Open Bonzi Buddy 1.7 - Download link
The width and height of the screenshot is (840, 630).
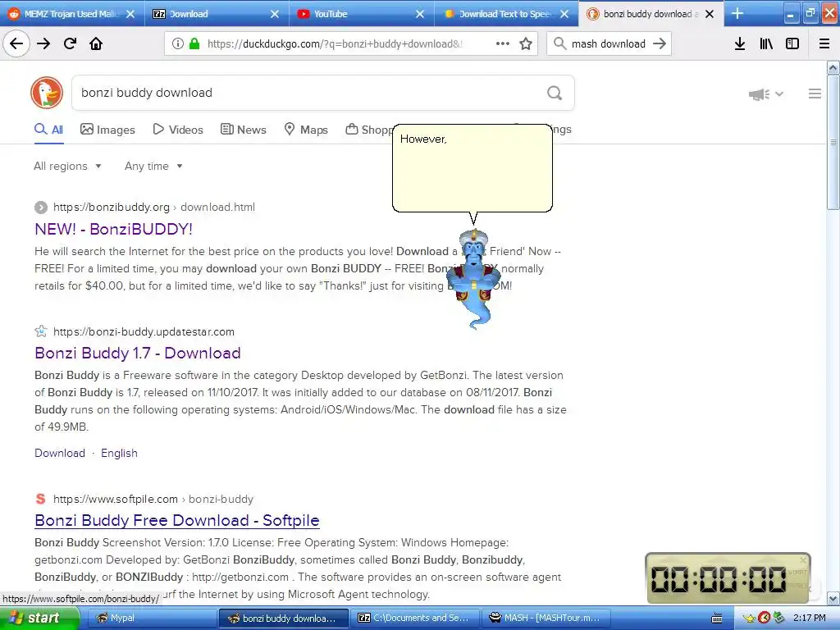(x=138, y=353)
